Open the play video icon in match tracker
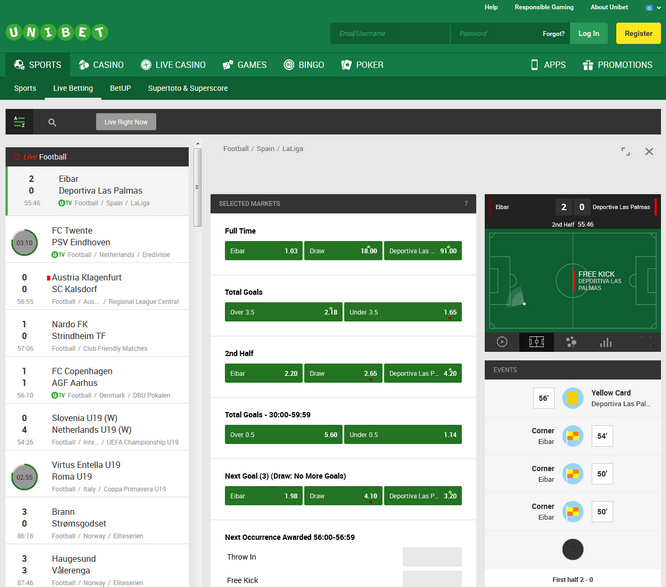The height and width of the screenshot is (587, 666). [502, 342]
